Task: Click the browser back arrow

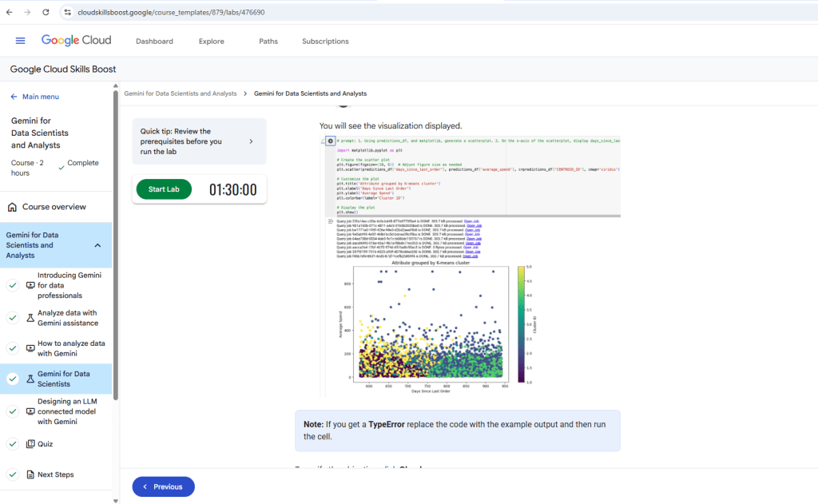Action: click(10, 12)
